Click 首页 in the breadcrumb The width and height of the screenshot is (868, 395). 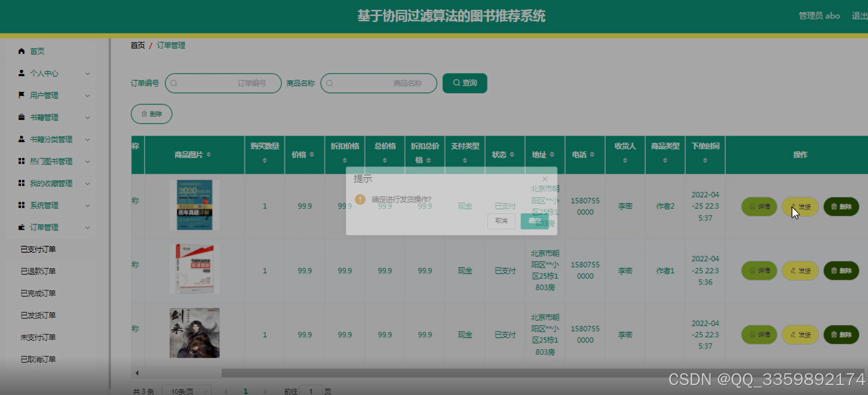point(138,45)
